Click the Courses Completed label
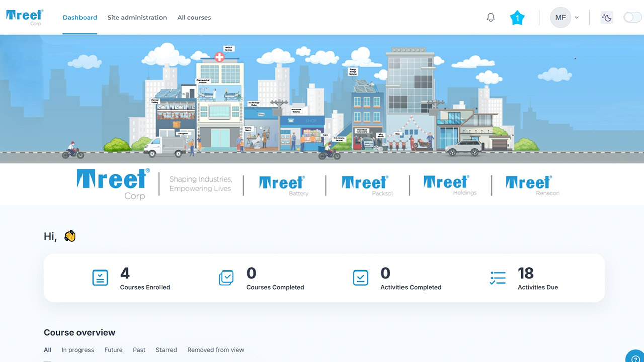 [275, 287]
